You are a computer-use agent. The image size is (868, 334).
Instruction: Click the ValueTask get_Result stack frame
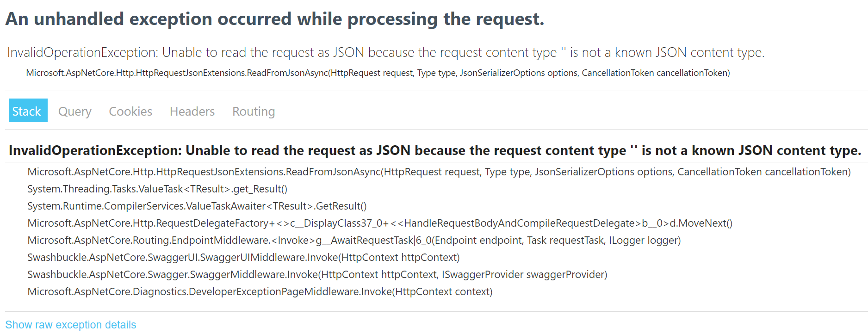(x=157, y=189)
